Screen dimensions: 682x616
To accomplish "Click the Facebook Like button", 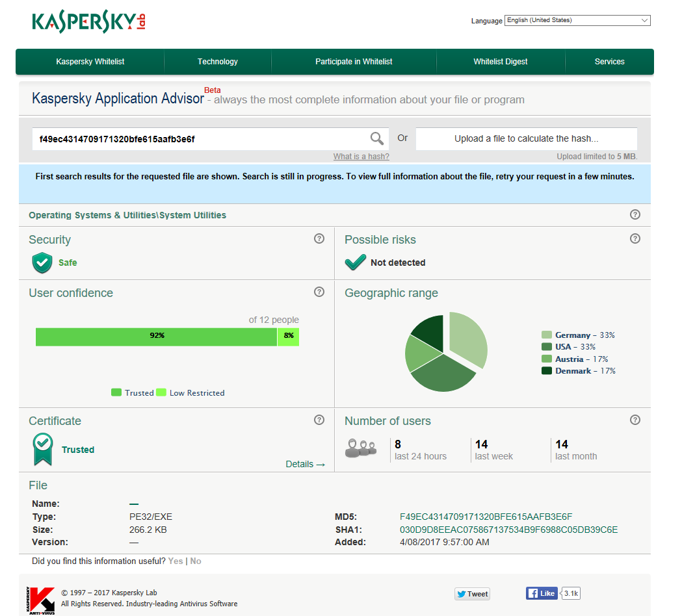I will [x=541, y=593].
